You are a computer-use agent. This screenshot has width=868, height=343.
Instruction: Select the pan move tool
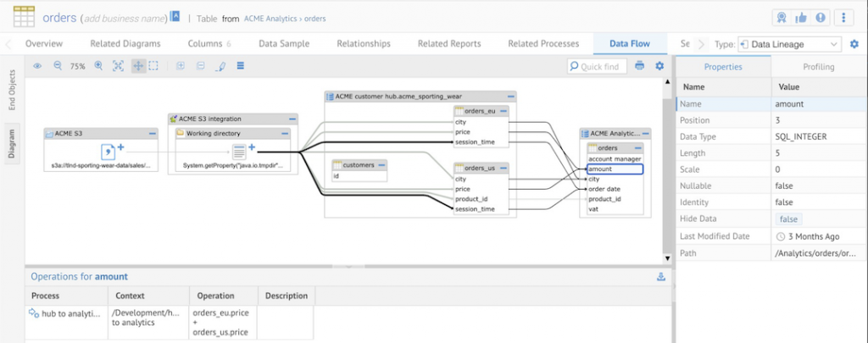click(138, 66)
